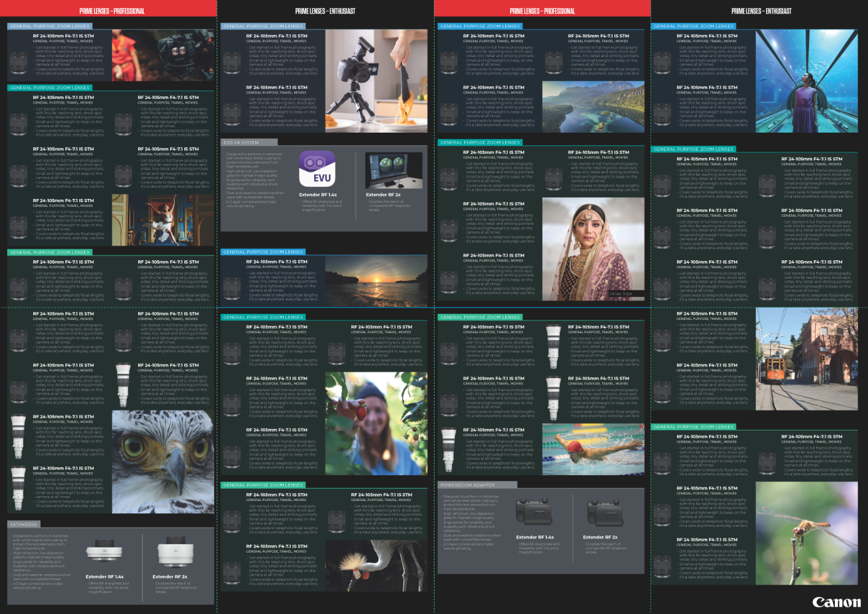Image resolution: width=868 pixels, height=614 pixels.
Task: Click Extender RF 1.4x text in the Extenders panel
Action: (104, 577)
